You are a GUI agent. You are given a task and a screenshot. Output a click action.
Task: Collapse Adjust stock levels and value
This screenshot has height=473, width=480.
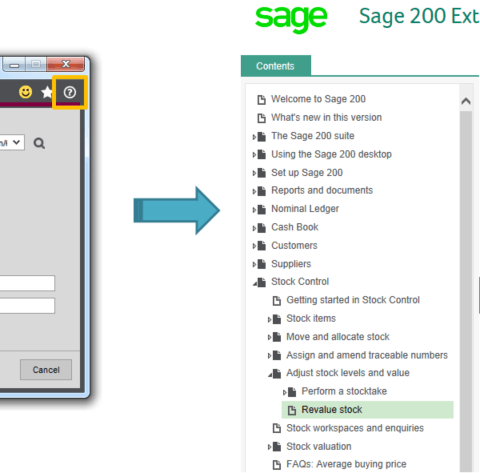[x=270, y=375]
